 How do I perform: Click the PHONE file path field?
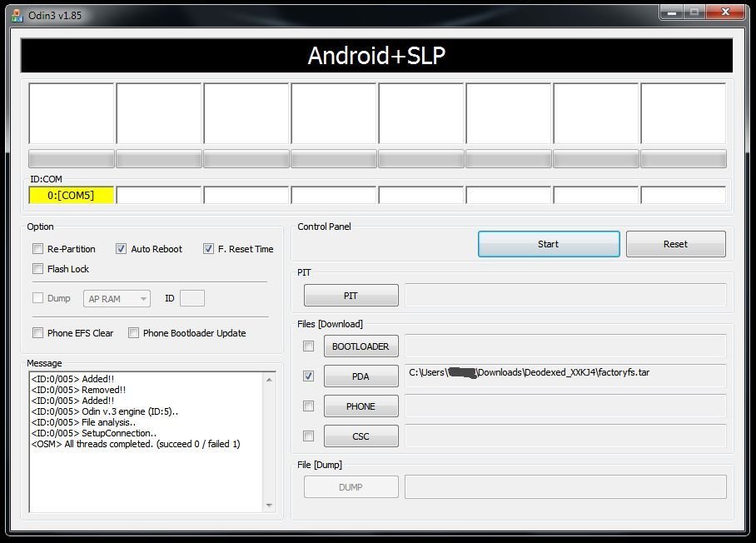click(565, 406)
